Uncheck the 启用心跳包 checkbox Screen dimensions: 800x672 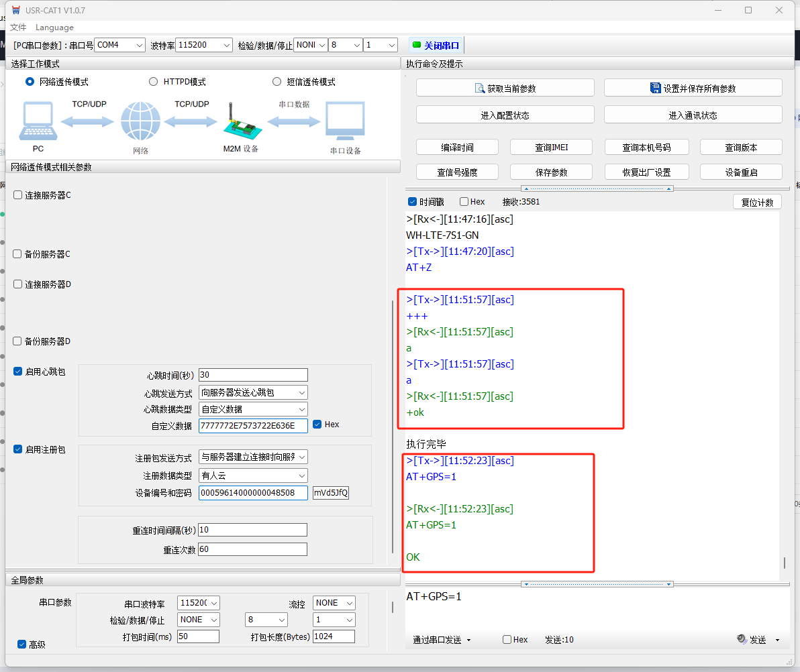(x=18, y=372)
